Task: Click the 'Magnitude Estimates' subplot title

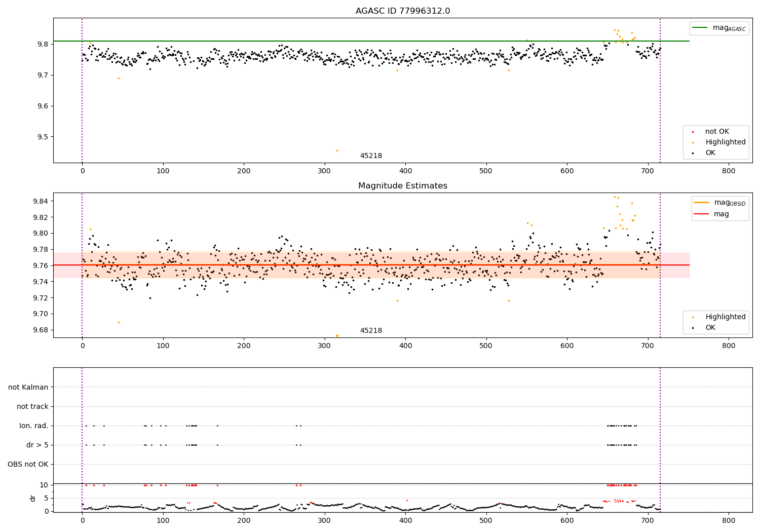Action: pyautogui.click(x=402, y=186)
